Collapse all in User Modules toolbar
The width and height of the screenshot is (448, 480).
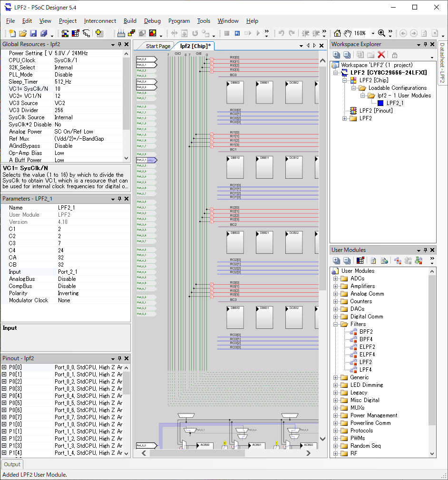click(x=347, y=261)
